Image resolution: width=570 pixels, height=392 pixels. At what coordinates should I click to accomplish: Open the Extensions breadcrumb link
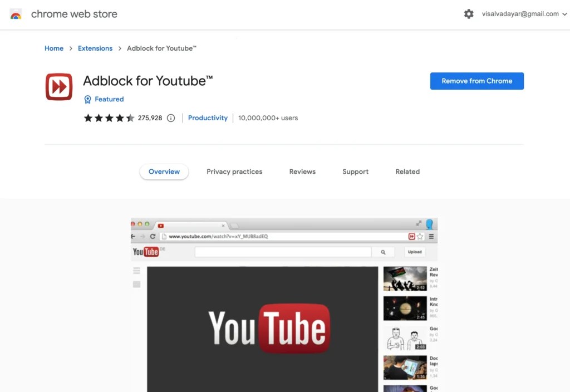pyautogui.click(x=95, y=48)
